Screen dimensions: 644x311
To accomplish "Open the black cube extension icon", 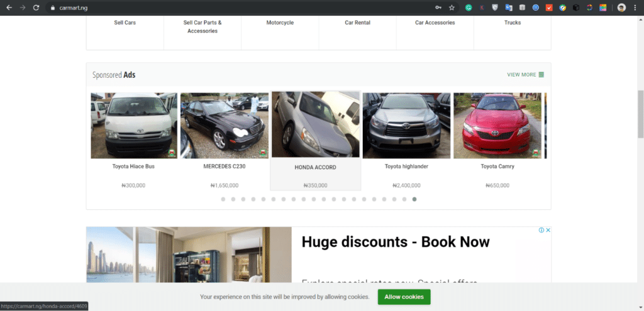I will [x=576, y=8].
